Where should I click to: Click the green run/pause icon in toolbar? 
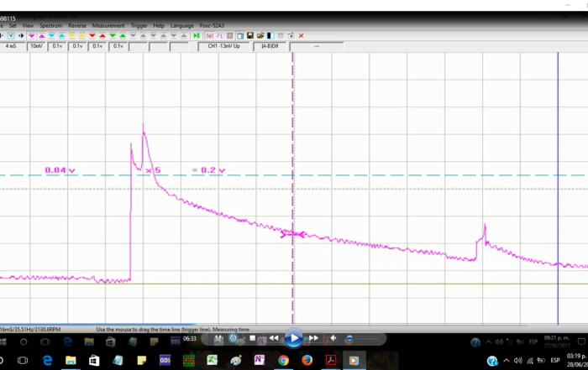point(197,36)
